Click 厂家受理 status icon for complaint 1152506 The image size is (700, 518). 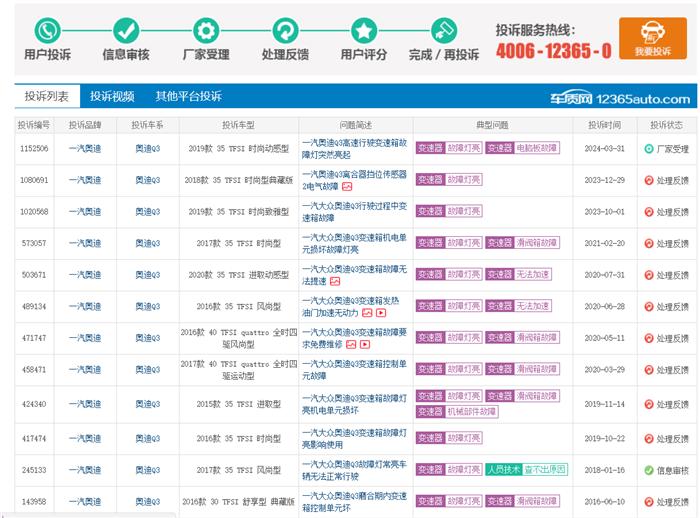coord(649,148)
